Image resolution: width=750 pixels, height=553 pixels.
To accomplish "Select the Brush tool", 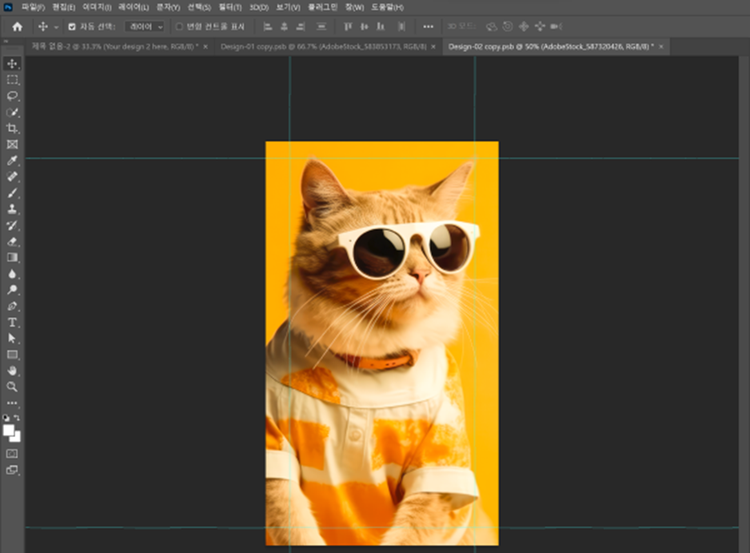I will tap(13, 193).
